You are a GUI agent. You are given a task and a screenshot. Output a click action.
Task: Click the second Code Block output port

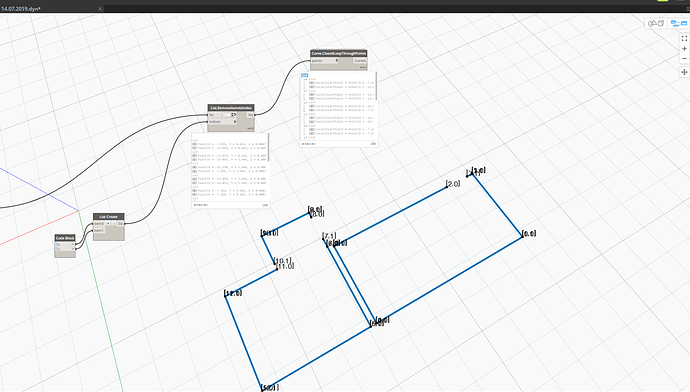tap(73, 249)
